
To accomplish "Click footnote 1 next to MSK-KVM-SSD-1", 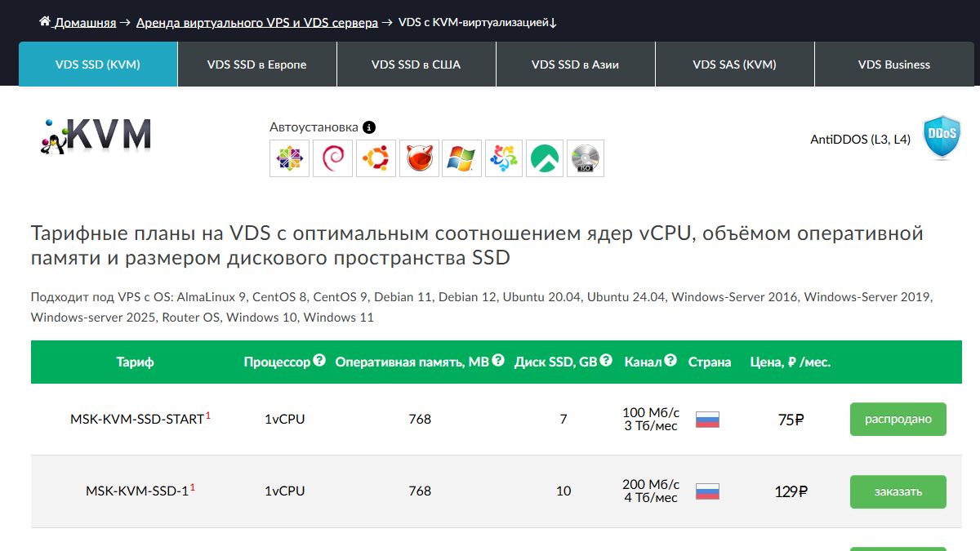I will click(x=193, y=487).
